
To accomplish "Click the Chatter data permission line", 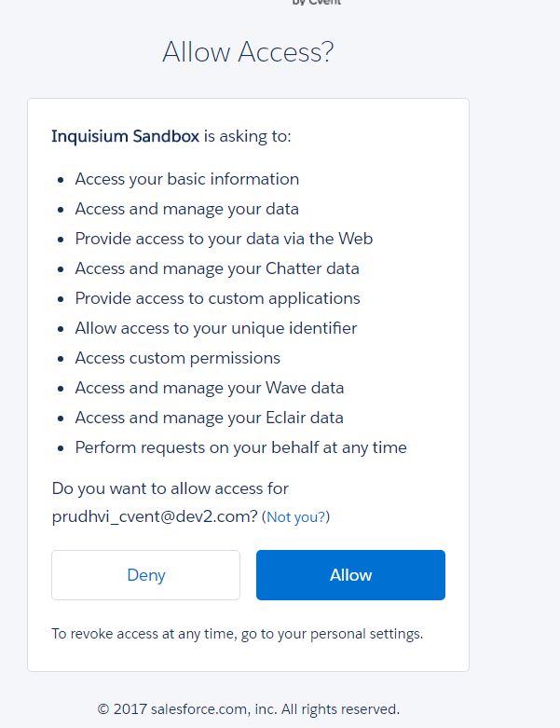I will point(216,268).
